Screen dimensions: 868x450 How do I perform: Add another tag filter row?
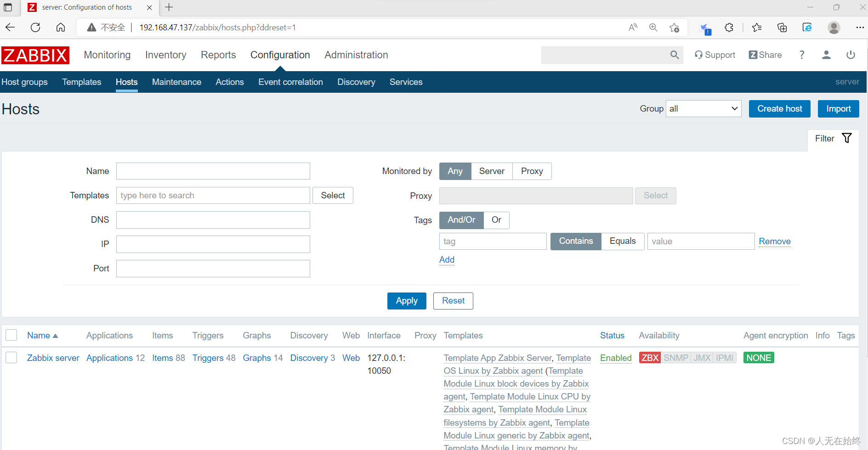pos(447,259)
